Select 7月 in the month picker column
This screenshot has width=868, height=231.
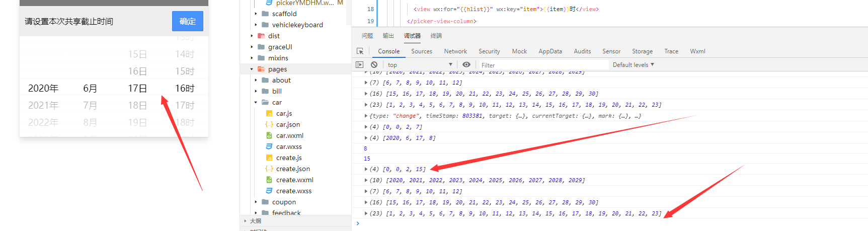pos(90,105)
